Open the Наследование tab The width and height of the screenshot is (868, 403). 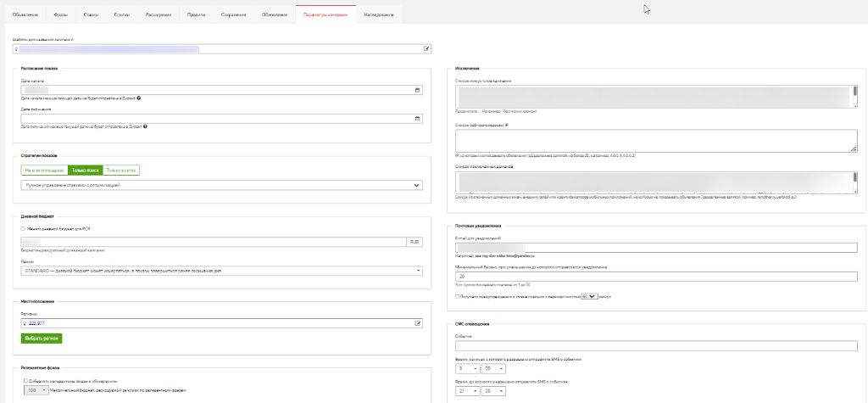(x=378, y=15)
